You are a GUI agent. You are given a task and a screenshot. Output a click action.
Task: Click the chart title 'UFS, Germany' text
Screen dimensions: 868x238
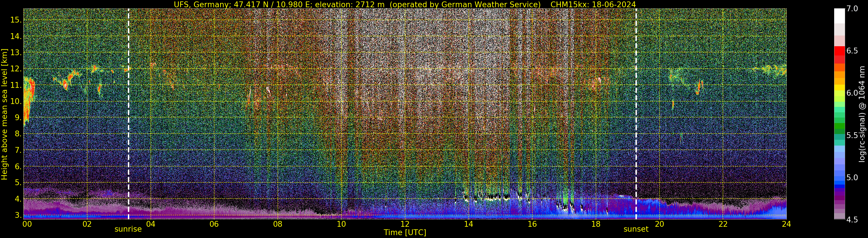[202, 4]
